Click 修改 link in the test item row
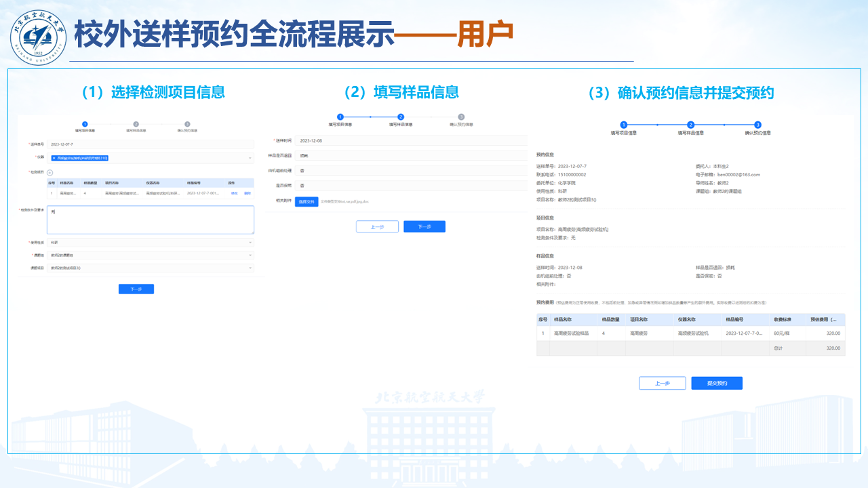Screen dimensions: 868x488 pyautogui.click(x=235, y=193)
